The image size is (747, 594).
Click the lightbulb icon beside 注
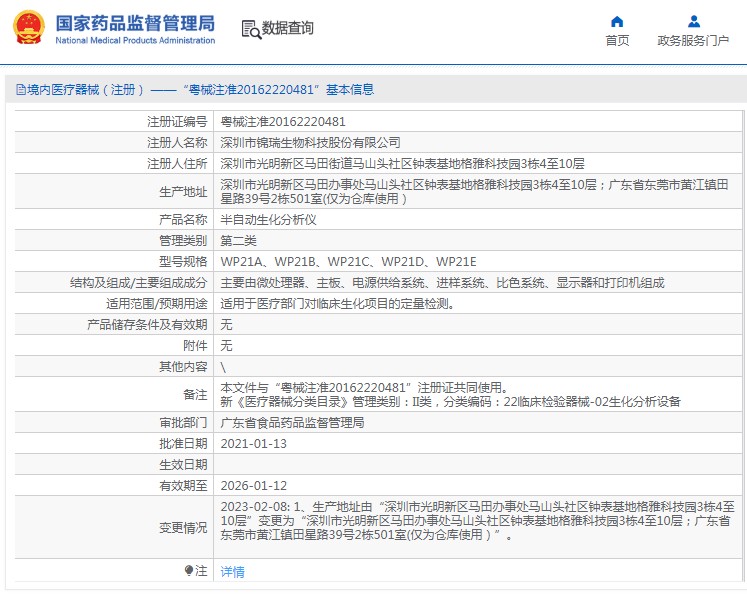pos(188,571)
